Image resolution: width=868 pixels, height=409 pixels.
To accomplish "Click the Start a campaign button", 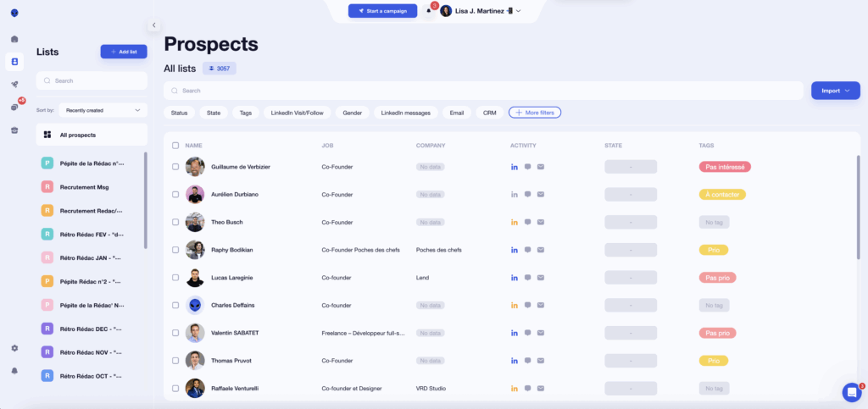I will click(x=382, y=11).
